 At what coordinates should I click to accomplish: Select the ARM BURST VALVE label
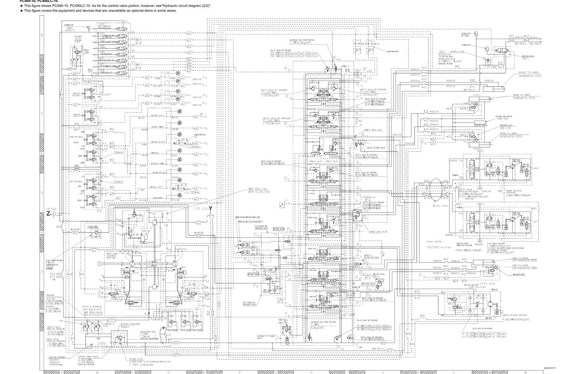pos(519,274)
